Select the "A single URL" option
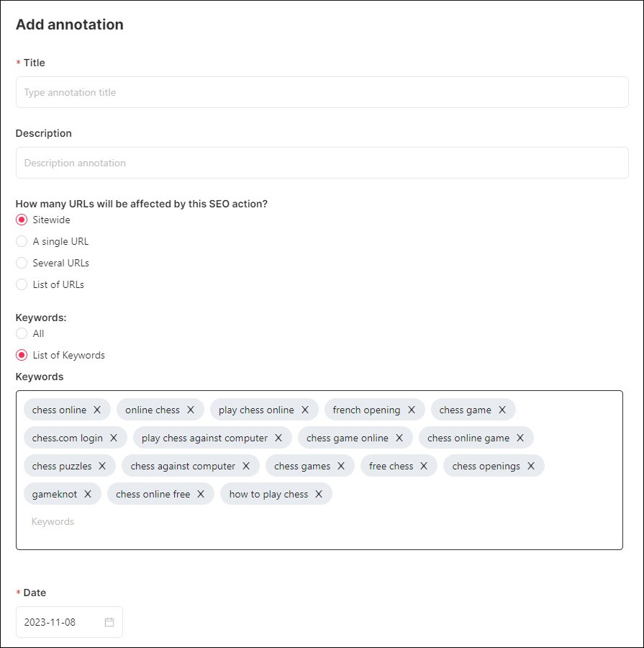 click(x=22, y=241)
